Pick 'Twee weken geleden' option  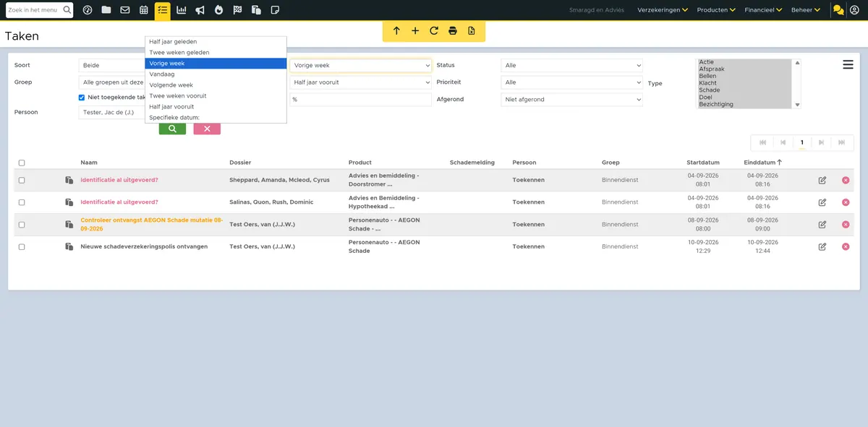(x=216, y=53)
